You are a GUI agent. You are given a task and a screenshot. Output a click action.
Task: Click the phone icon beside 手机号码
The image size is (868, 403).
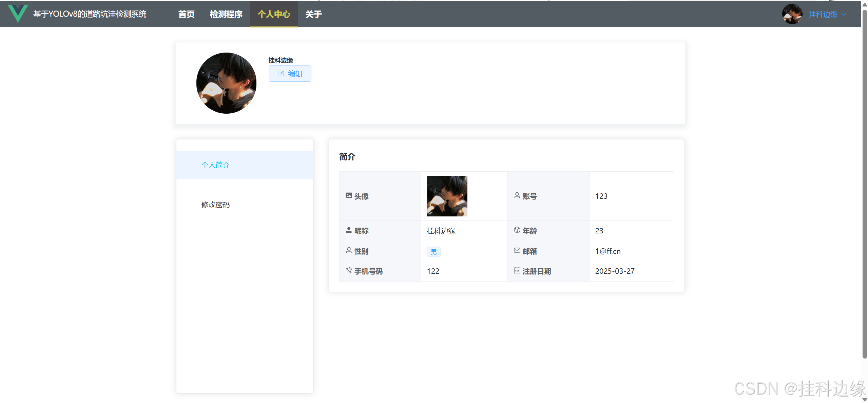(349, 270)
